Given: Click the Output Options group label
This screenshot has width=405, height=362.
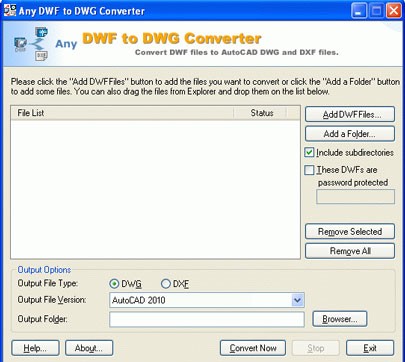Looking at the screenshot, I should tap(44, 270).
